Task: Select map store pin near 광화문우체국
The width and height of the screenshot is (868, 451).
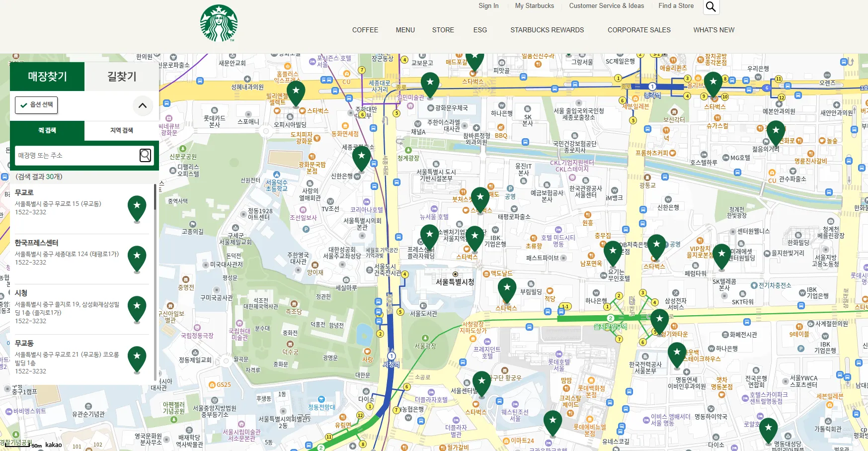Action: (x=430, y=85)
